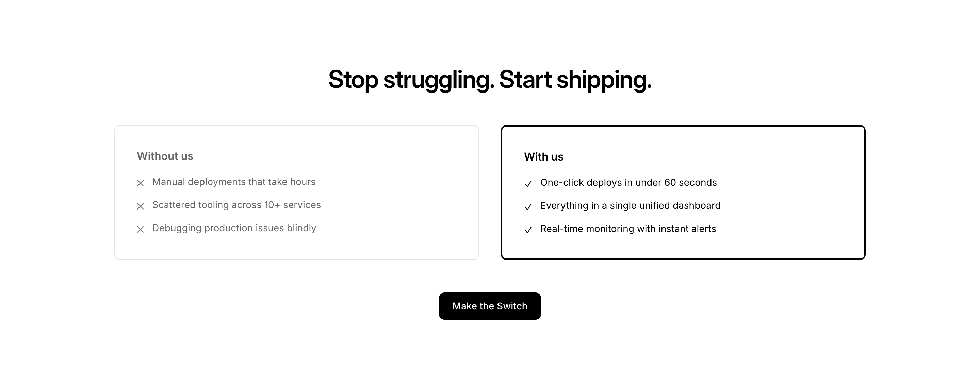The width and height of the screenshot is (980, 385).
Task: Click the checkmark beside One-click deploys
Action: pos(528,184)
